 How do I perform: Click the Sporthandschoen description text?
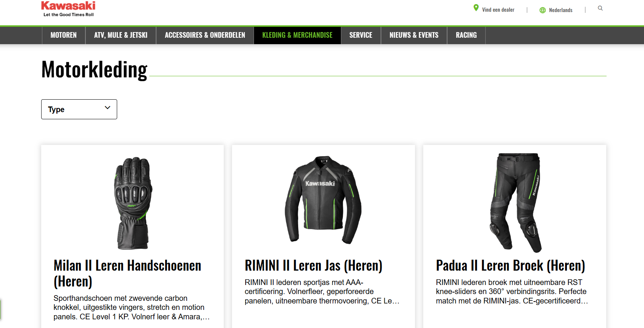pyautogui.click(x=132, y=307)
